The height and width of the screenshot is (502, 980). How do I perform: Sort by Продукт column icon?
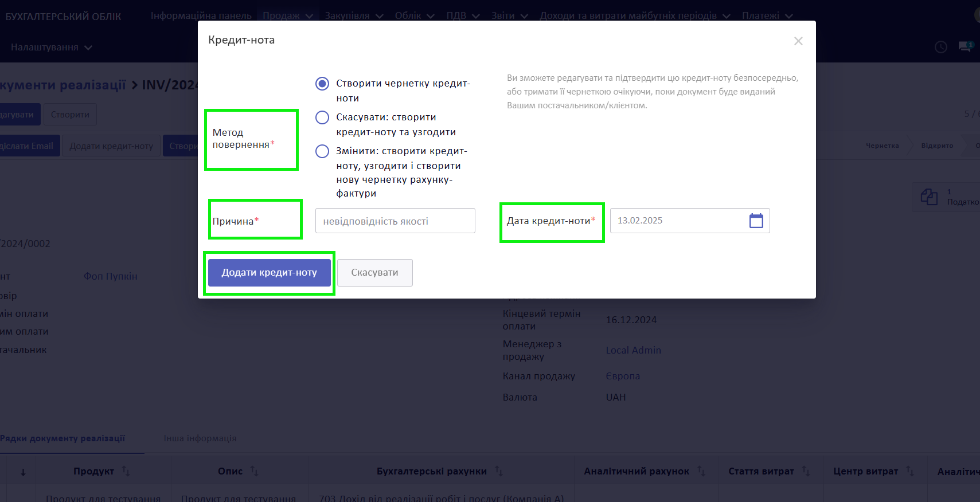[126, 471]
